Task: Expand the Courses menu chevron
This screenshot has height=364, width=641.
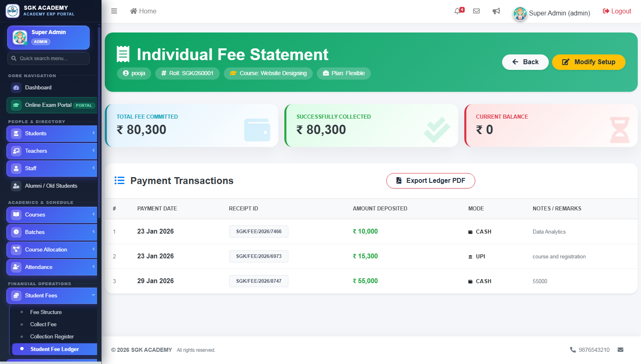Action: [x=93, y=214]
